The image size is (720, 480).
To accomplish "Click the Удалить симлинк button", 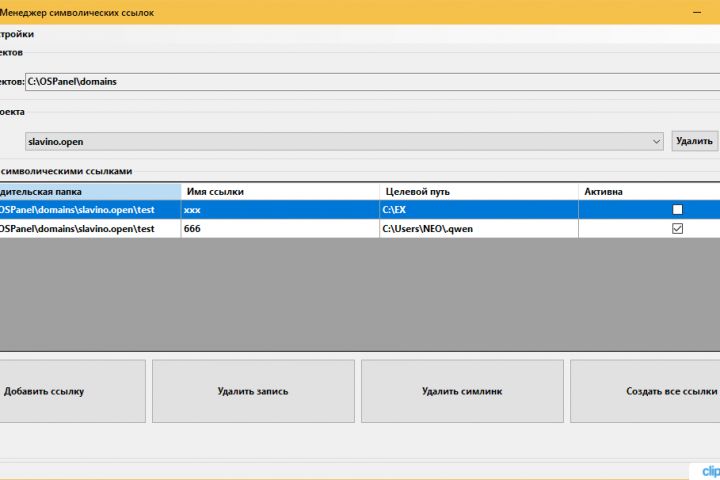I will tap(462, 391).
